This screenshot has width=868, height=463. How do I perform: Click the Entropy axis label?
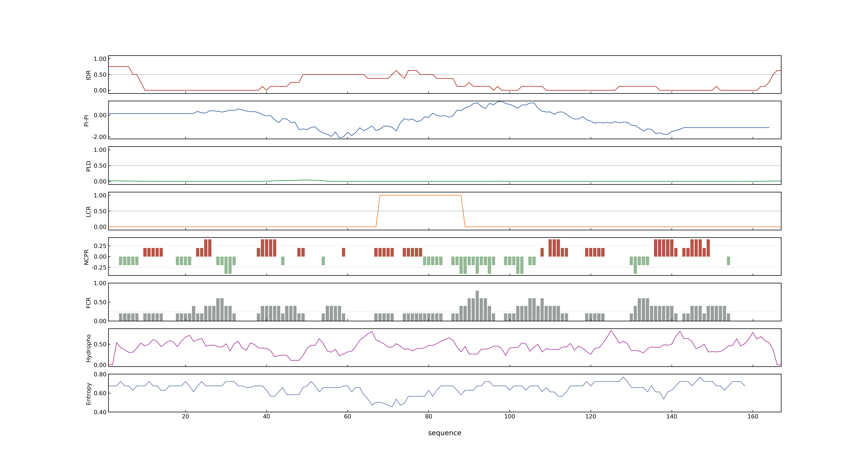[88, 393]
